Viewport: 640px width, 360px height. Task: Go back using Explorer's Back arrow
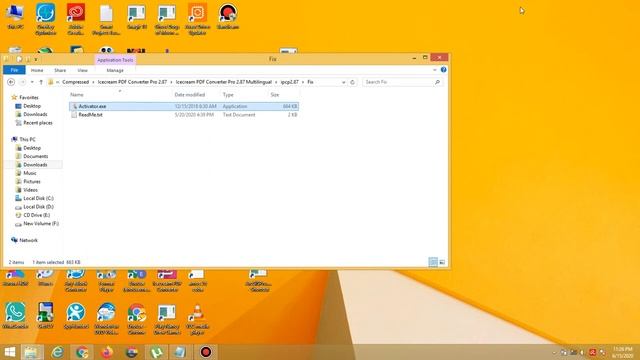(x=11, y=82)
